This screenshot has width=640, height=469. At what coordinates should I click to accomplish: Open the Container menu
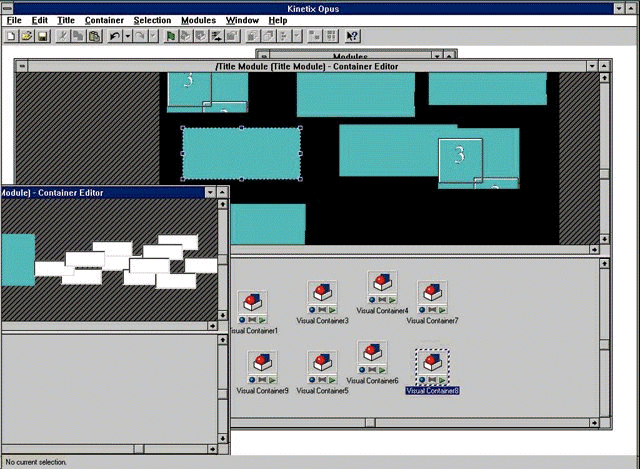click(x=105, y=20)
